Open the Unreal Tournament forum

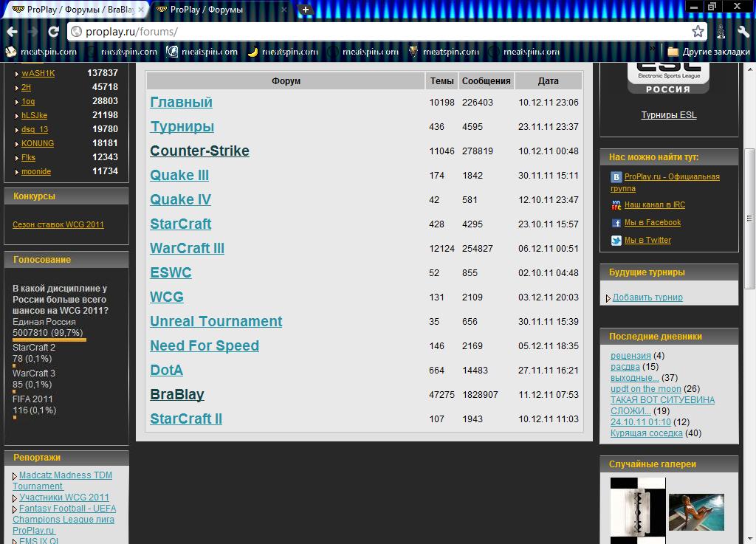[x=216, y=321]
